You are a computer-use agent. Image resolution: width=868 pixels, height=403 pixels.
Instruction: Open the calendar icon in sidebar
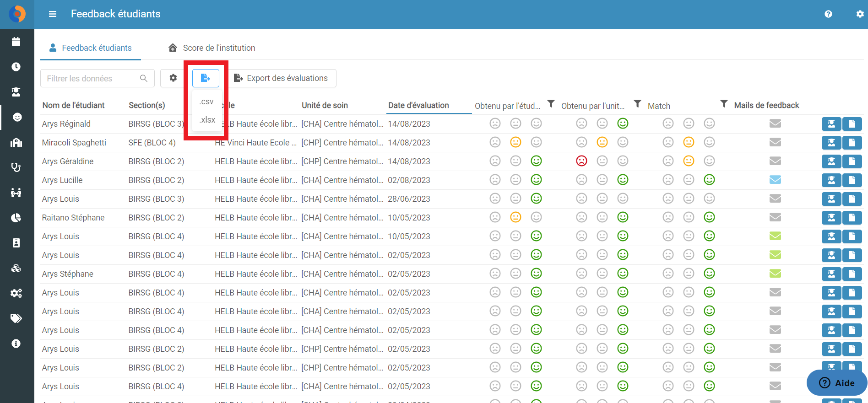16,42
